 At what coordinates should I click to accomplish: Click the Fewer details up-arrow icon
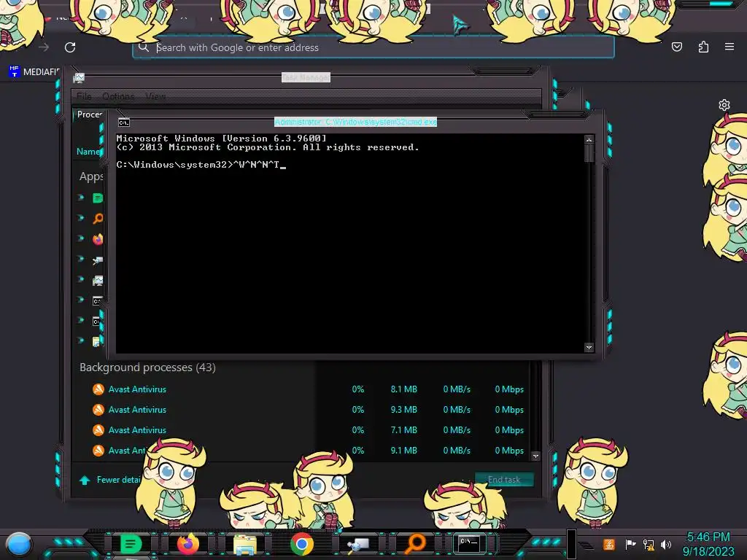click(85, 480)
